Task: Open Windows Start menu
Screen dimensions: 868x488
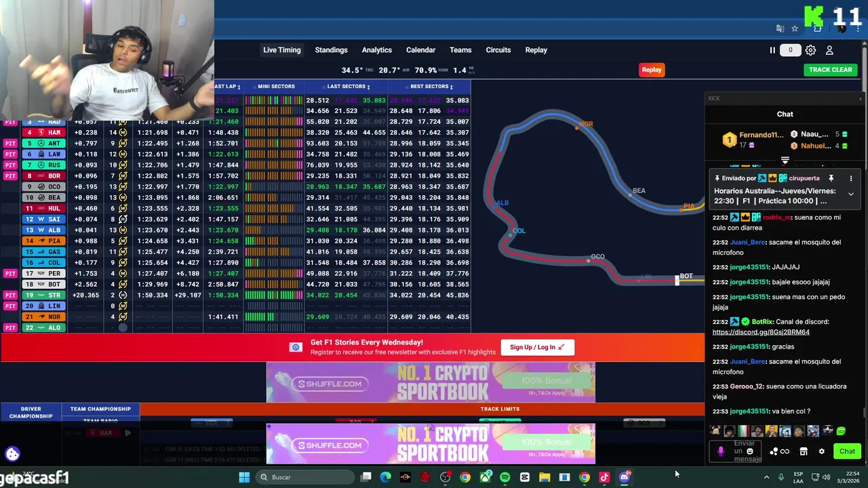Action: pos(244,477)
